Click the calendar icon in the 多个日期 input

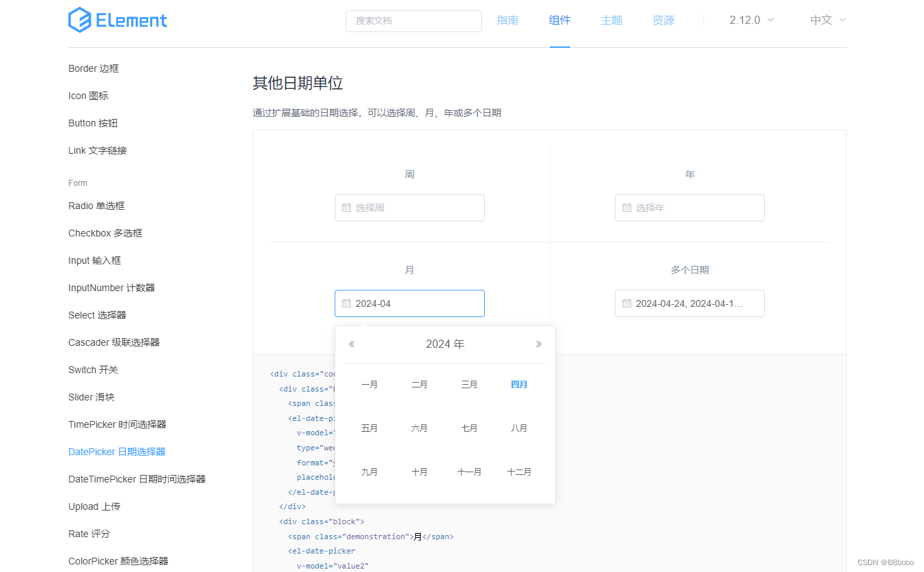coord(626,303)
